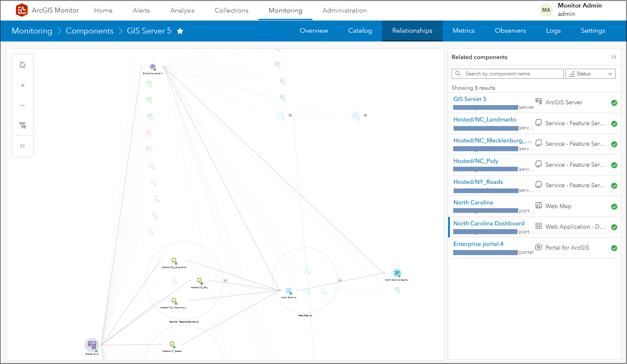Open the North Carolina Dashboard list link
The height and width of the screenshot is (364, 627).
[489, 223]
